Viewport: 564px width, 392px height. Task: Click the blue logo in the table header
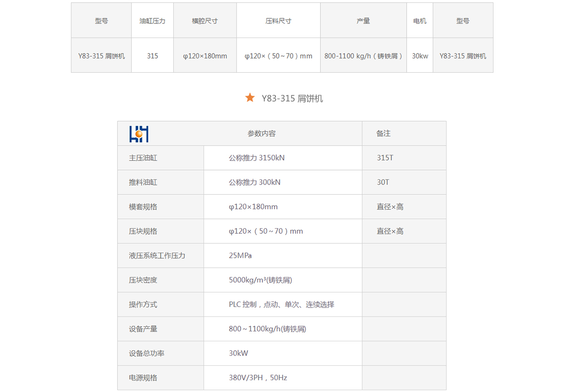pyautogui.click(x=139, y=134)
